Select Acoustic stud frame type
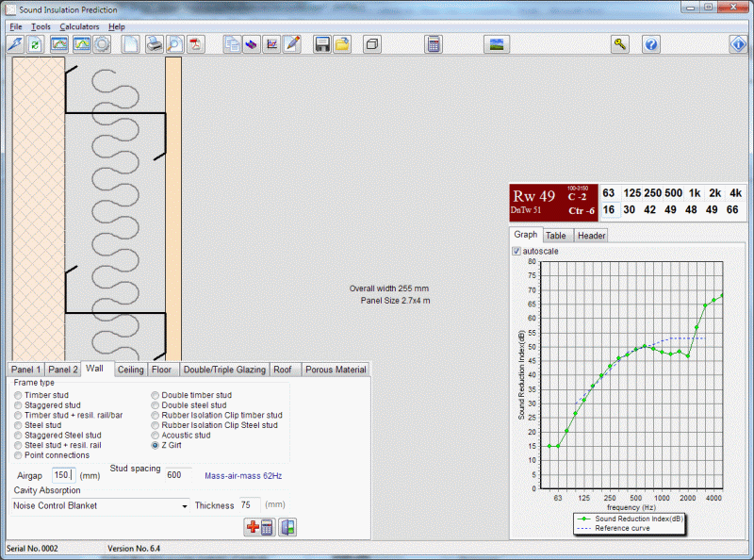 pos(181,436)
